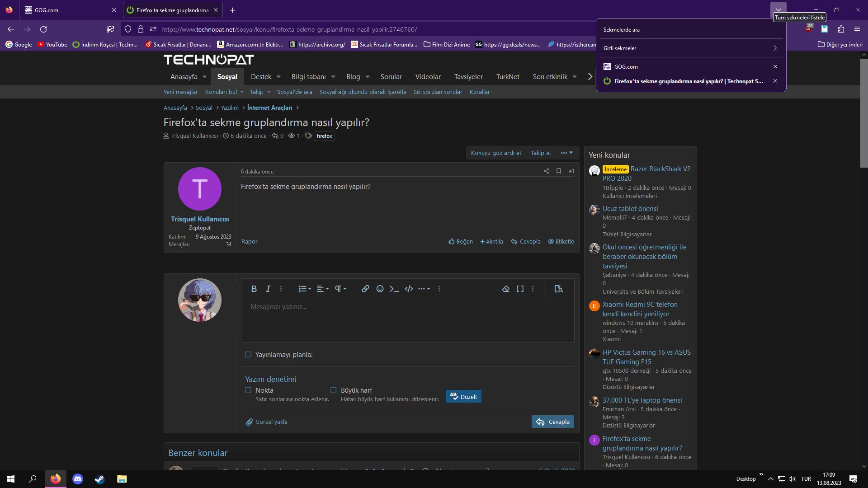
Task: Click the share icon on post #1
Action: [547, 171]
